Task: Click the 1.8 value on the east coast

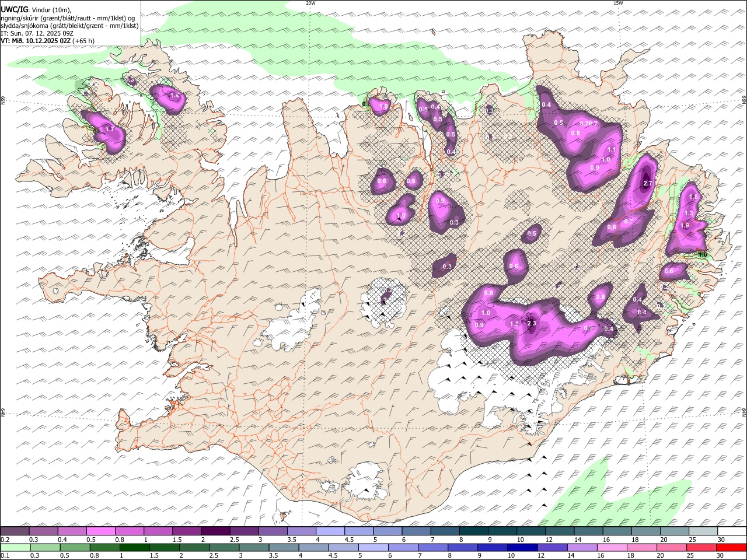Action: (693, 197)
